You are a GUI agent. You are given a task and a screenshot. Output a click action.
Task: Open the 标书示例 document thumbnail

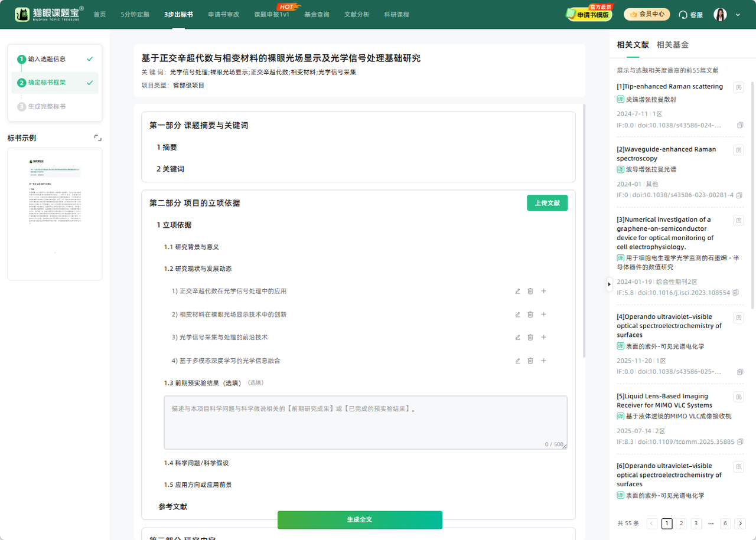click(55, 214)
